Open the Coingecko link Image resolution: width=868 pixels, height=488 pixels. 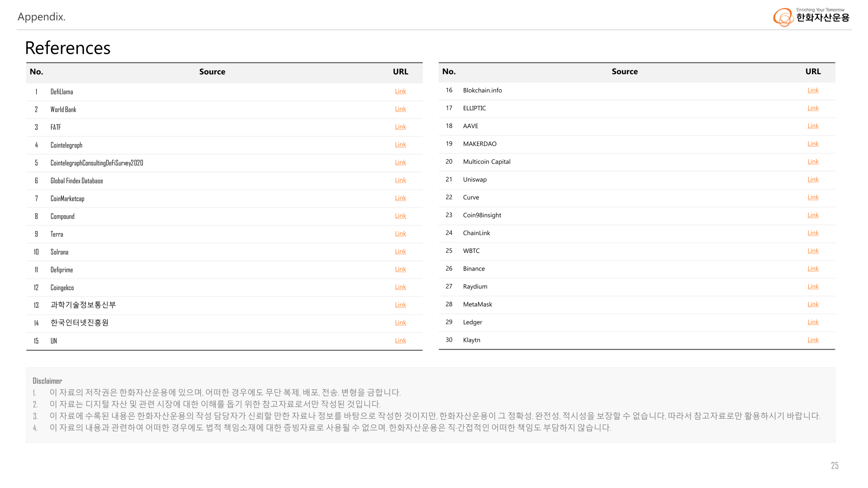click(x=400, y=287)
